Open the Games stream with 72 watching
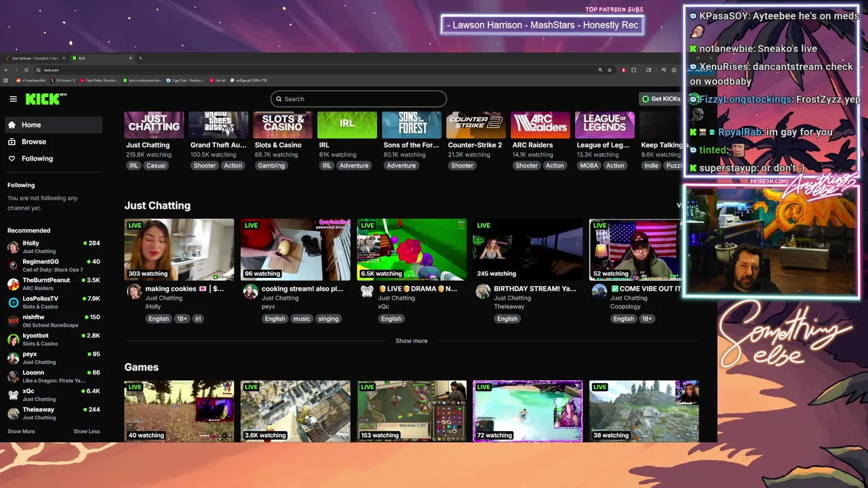 528,411
